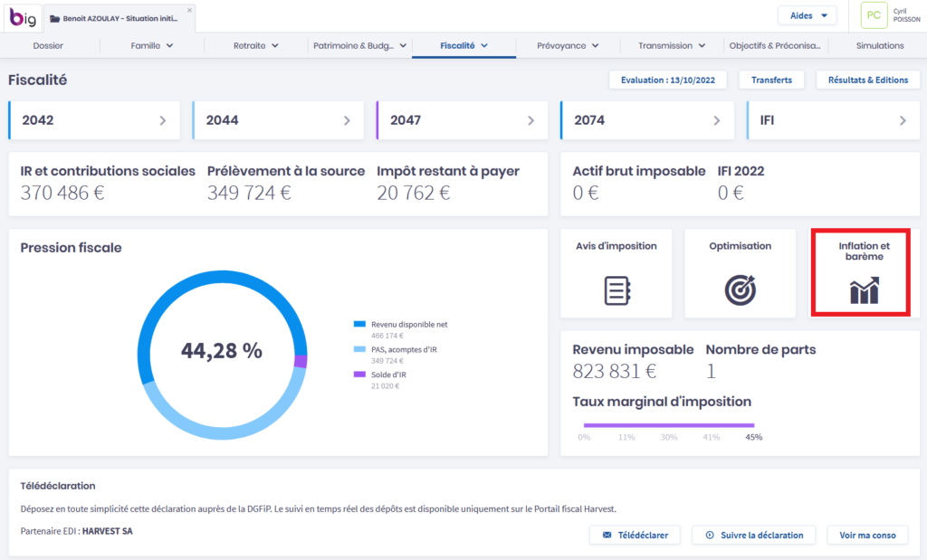Click the Télédéclarer button
Viewport: 927px width, 560px height.
635,535
